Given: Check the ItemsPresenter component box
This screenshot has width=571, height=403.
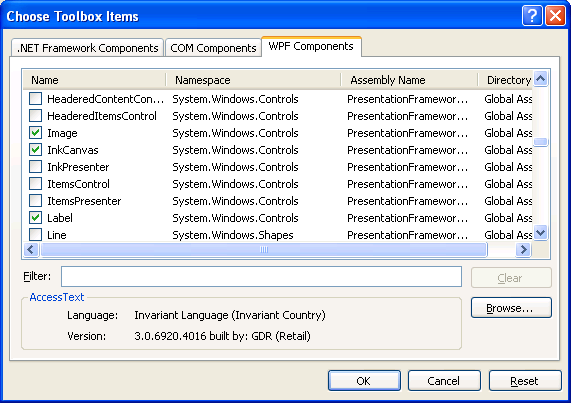Looking at the screenshot, I should pos(35,201).
